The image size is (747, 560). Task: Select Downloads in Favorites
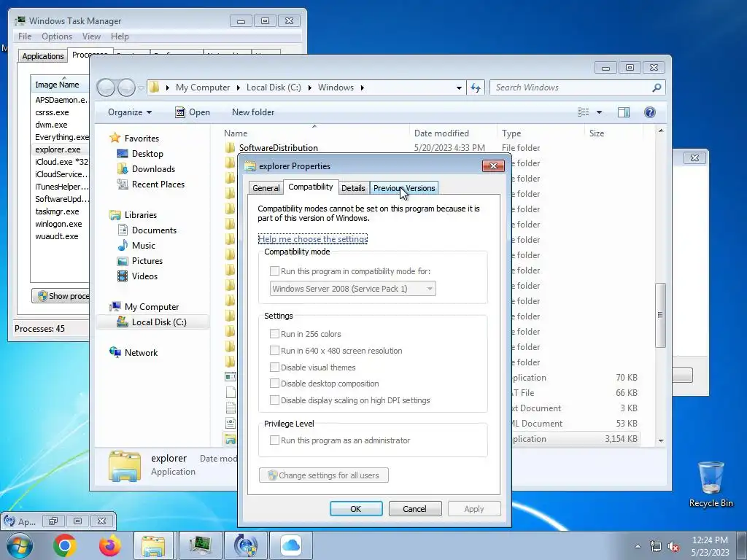coord(153,169)
